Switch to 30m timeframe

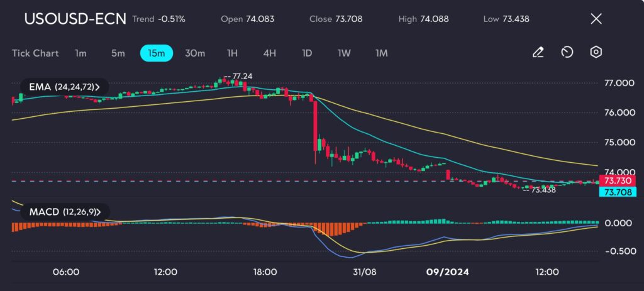click(195, 53)
